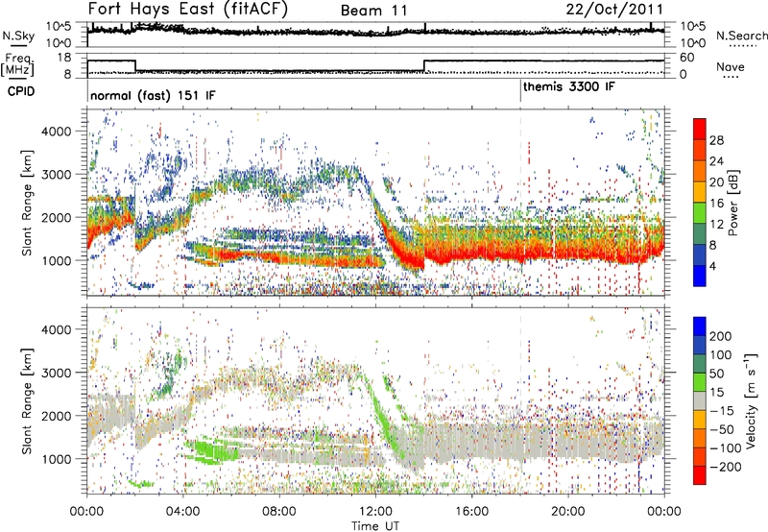Click the frequency step line at 14:00
The height and width of the screenshot is (532, 768).
pos(424,65)
